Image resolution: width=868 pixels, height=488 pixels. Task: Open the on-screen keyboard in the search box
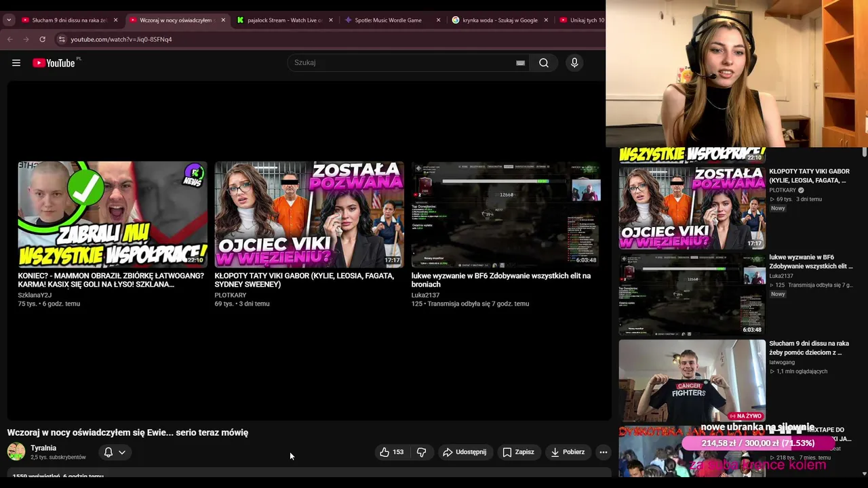pos(520,63)
